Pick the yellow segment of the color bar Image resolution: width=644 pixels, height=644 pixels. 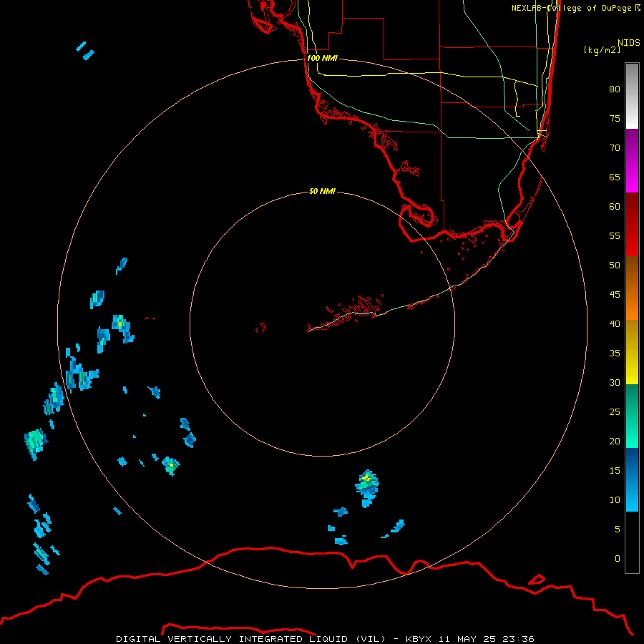[632, 352]
